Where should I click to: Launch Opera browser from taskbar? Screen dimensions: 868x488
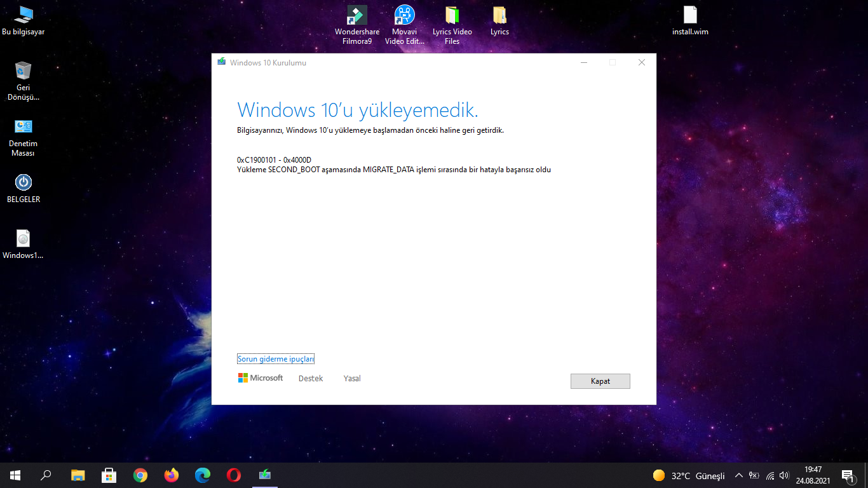coord(233,475)
